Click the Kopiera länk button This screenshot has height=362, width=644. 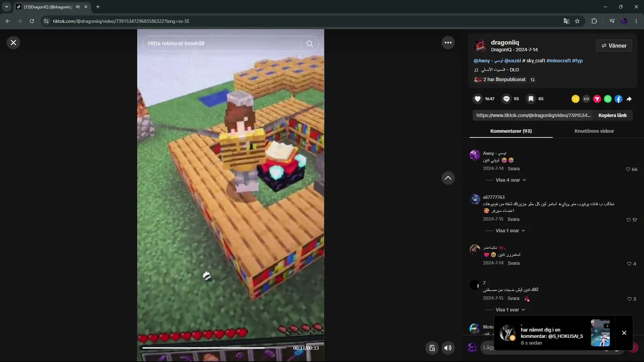click(x=612, y=115)
